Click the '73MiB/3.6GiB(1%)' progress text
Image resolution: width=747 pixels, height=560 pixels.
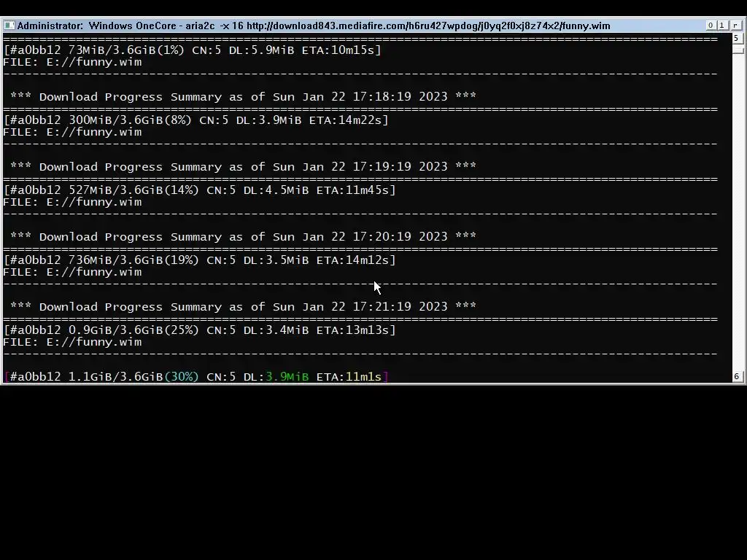[126, 50]
